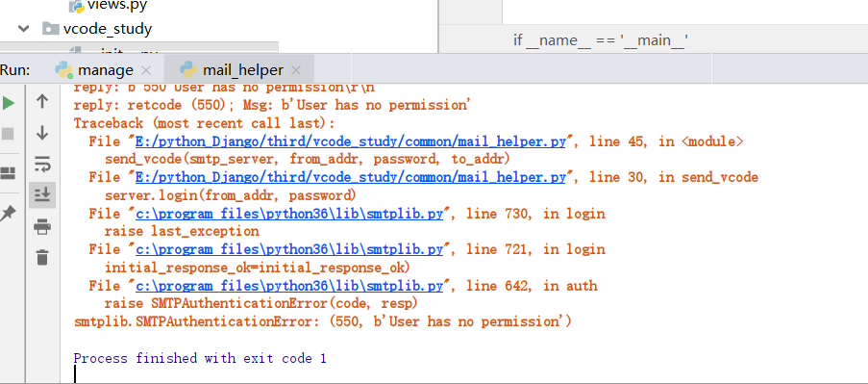Click the restore layout icon in Run sidebar
This screenshot has width=868, height=384.
[8, 173]
